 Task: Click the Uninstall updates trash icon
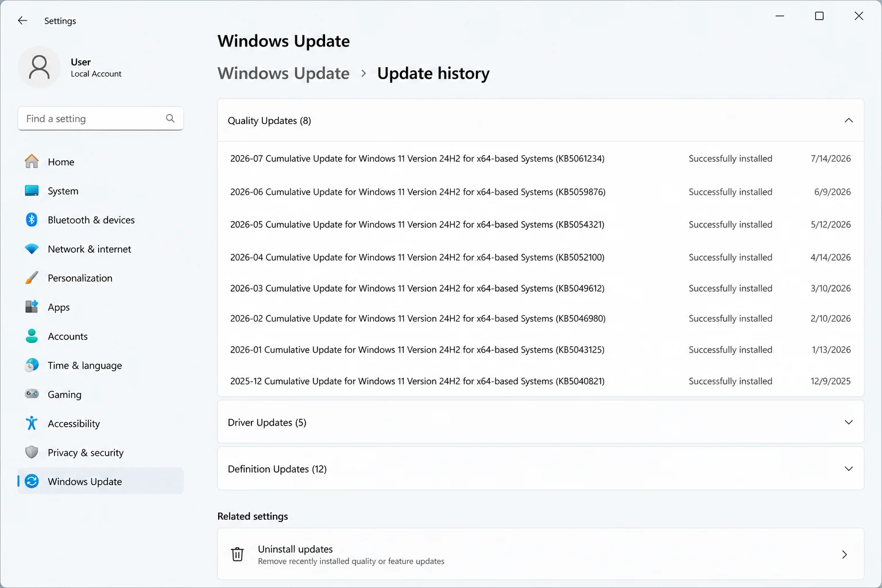(x=237, y=554)
